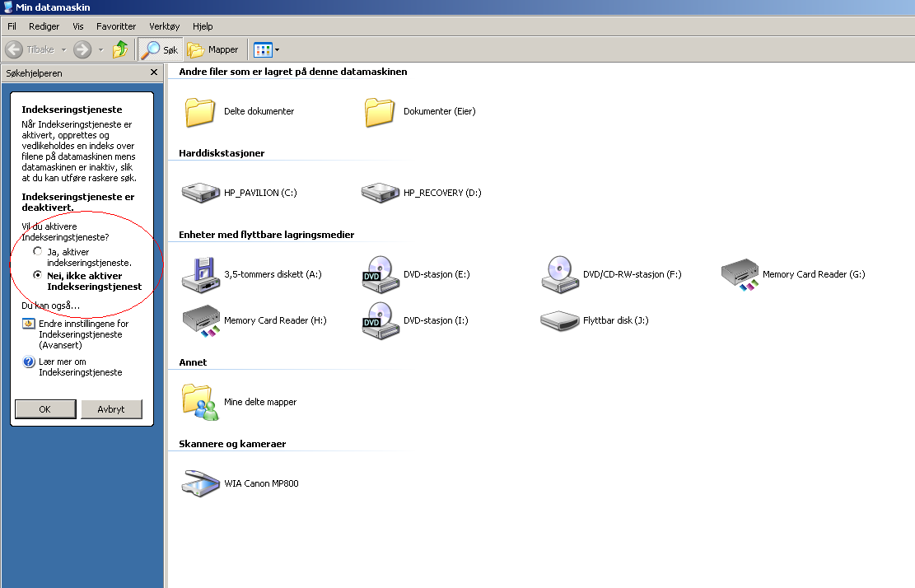Select the HP_PAVILION (C:) drive icon

(201, 193)
